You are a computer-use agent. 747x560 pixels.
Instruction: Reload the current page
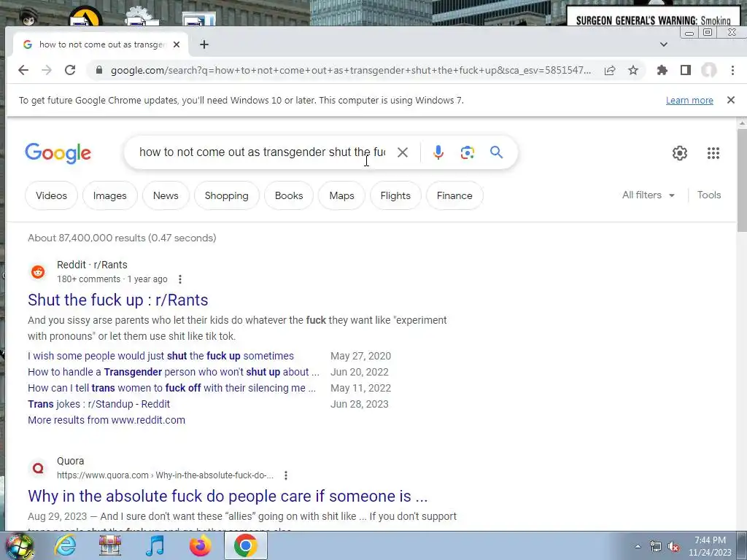70,71
